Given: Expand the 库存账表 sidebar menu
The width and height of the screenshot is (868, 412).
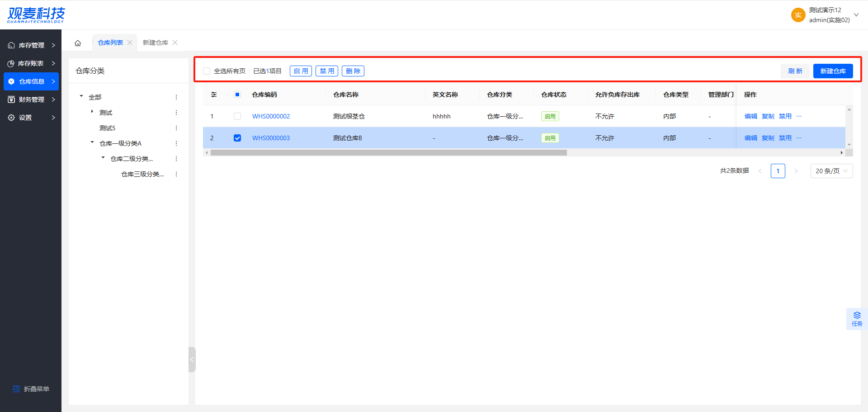Looking at the screenshot, I should point(31,63).
